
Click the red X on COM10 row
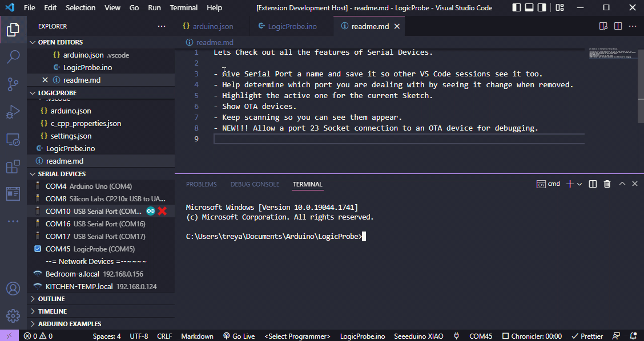click(162, 212)
